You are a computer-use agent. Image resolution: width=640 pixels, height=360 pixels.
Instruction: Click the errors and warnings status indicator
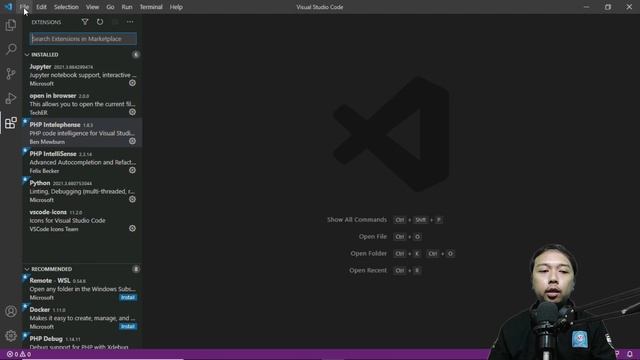coord(19,354)
